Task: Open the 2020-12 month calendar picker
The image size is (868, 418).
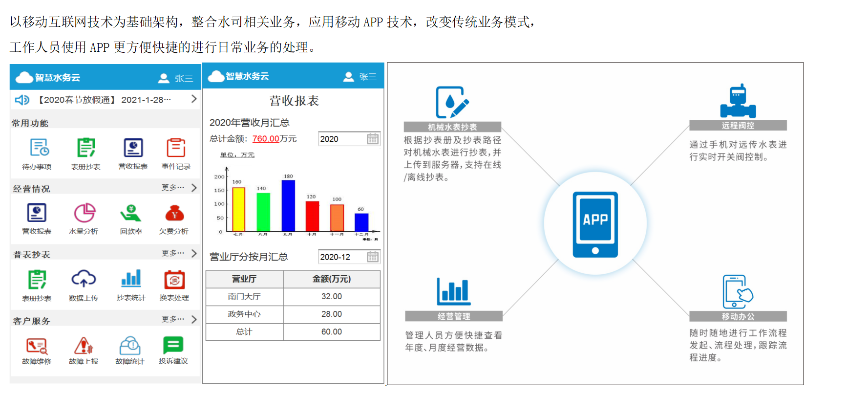Action: coord(373,257)
